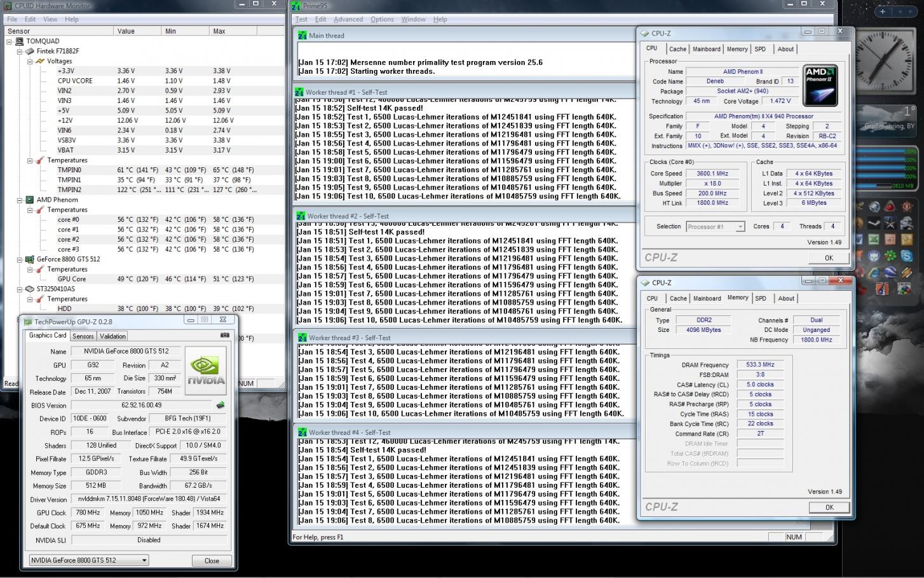Open the PowerPoint shortcut in the sidebar launcher

click(890, 240)
